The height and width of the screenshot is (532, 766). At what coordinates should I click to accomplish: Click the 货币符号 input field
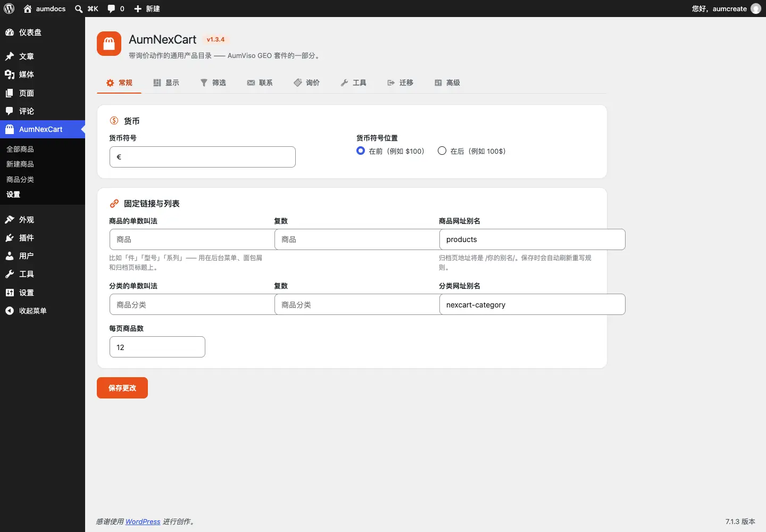tap(203, 157)
